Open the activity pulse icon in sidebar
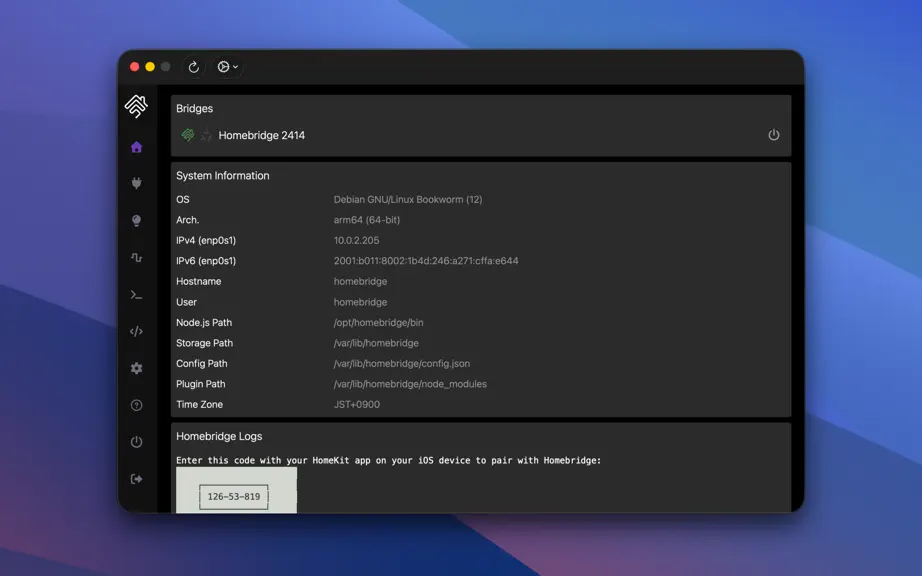Image resolution: width=922 pixels, height=576 pixels. coord(136,257)
